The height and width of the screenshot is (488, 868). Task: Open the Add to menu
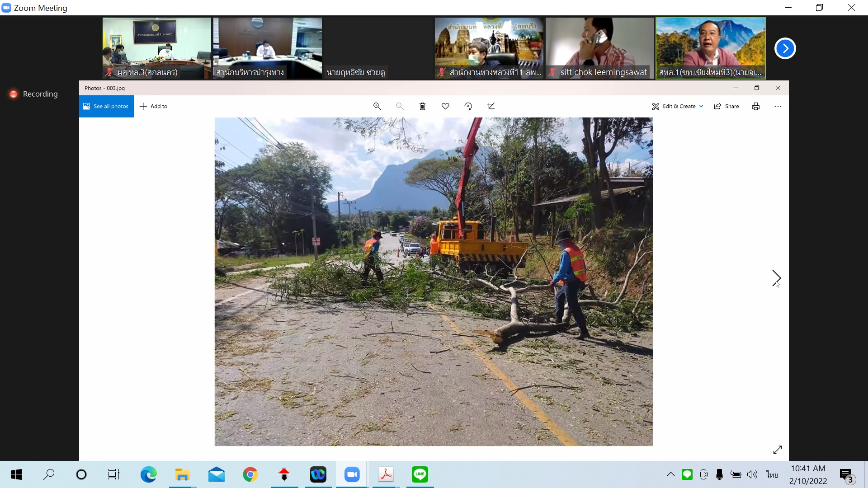[x=154, y=106]
